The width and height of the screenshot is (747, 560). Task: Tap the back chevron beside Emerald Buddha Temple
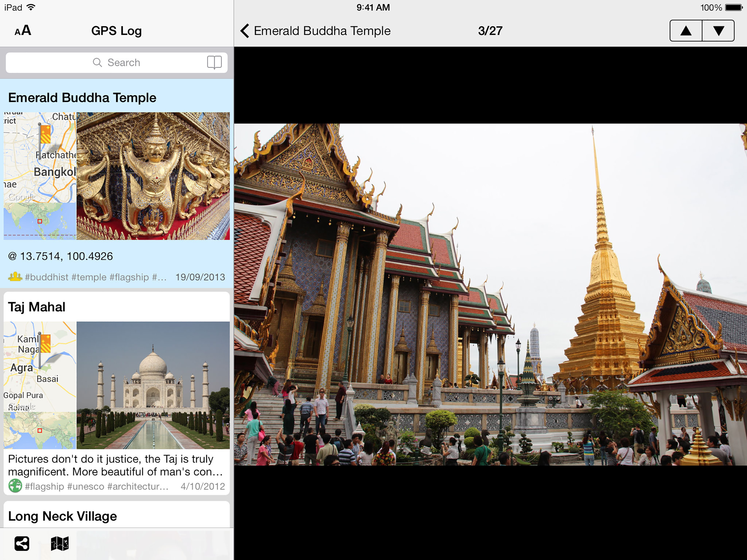coord(245,31)
